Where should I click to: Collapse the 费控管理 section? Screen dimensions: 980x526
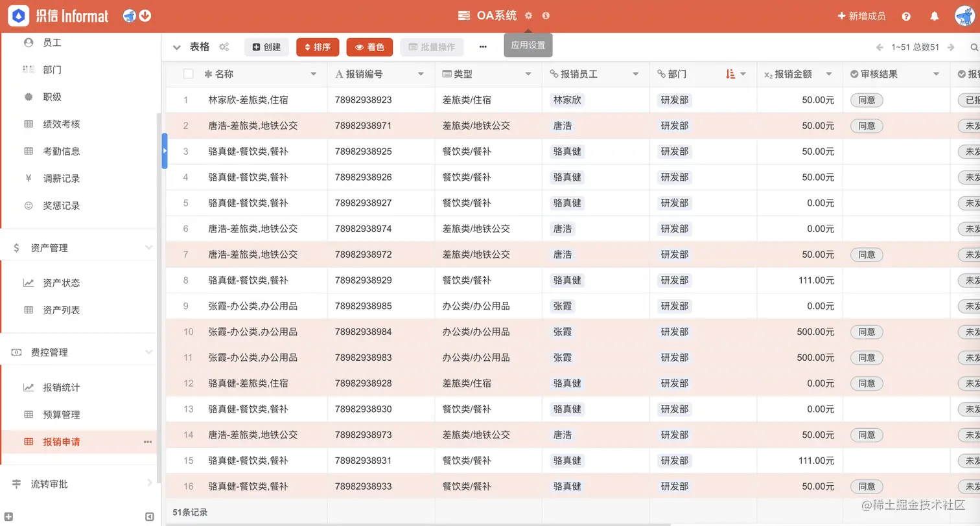[x=148, y=352]
